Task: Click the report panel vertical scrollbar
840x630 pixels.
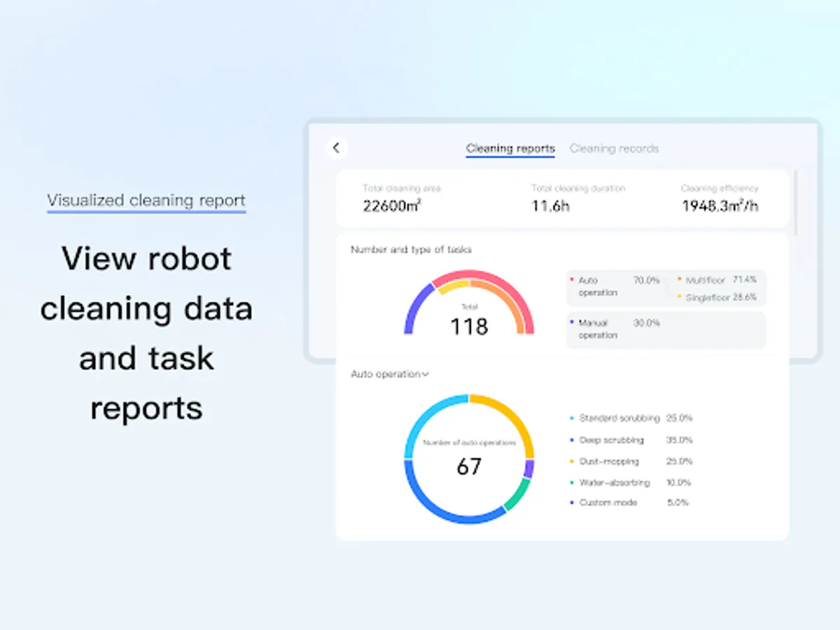Action: [796, 202]
